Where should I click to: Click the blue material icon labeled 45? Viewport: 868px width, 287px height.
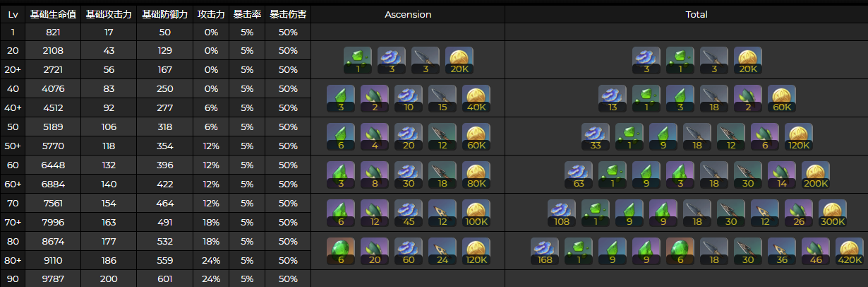click(x=409, y=213)
